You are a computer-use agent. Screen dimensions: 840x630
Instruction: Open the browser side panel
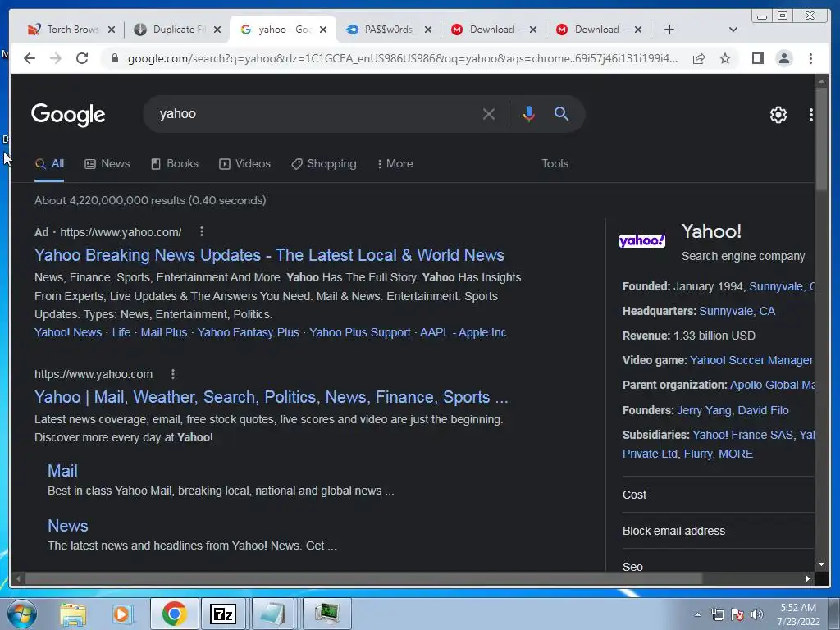point(757,58)
